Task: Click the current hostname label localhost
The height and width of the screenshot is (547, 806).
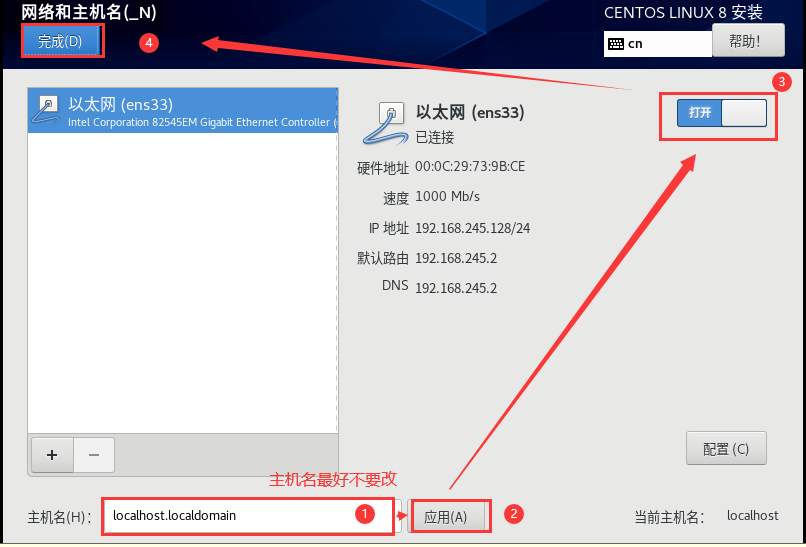Action: (753, 516)
